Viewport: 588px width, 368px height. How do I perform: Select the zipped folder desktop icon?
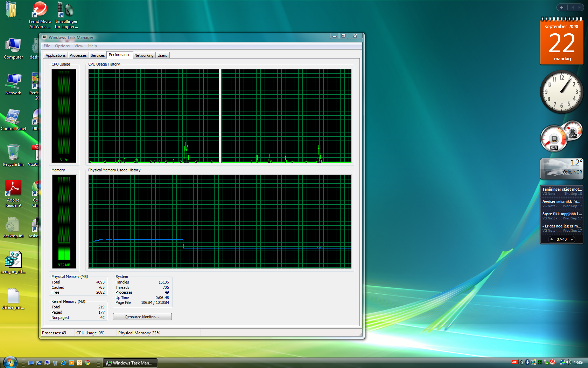point(11,9)
